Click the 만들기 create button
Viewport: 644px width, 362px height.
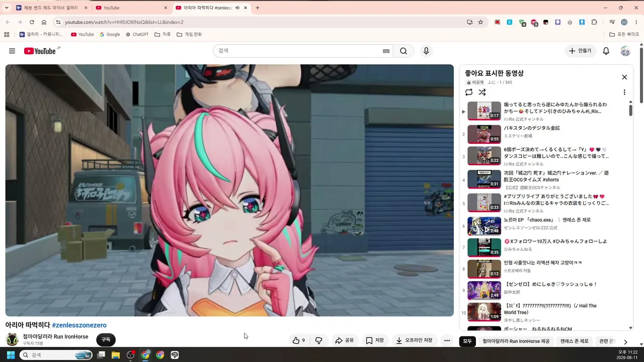click(x=580, y=51)
